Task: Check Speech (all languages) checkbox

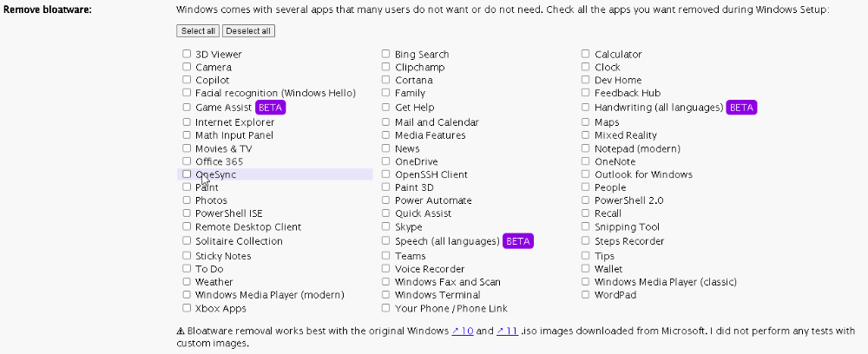Action: coord(386,240)
